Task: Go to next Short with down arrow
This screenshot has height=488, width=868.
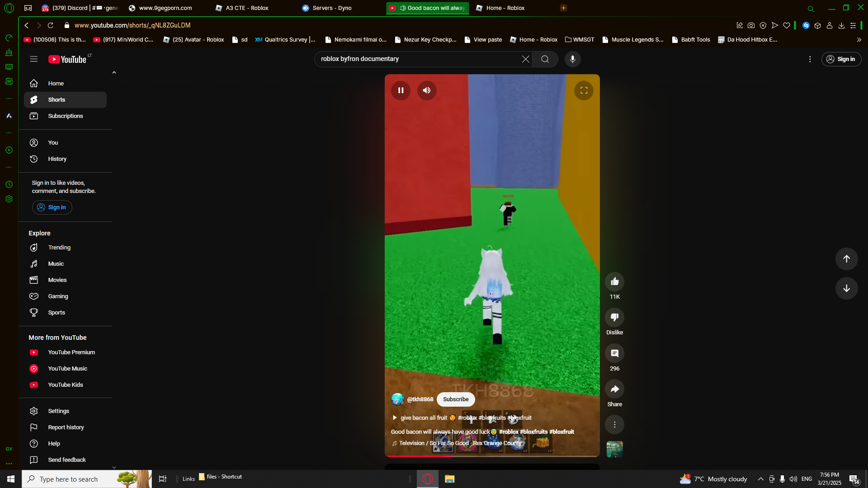Action: (x=846, y=288)
